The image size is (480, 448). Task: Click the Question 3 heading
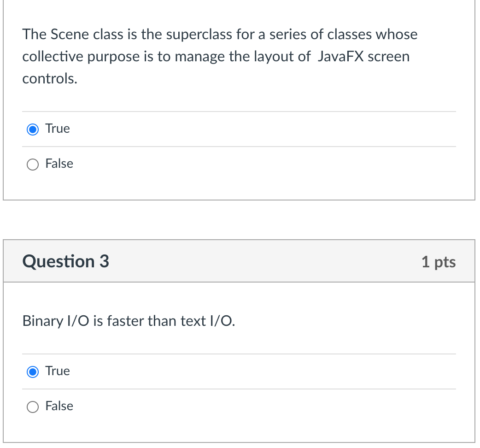click(x=66, y=261)
